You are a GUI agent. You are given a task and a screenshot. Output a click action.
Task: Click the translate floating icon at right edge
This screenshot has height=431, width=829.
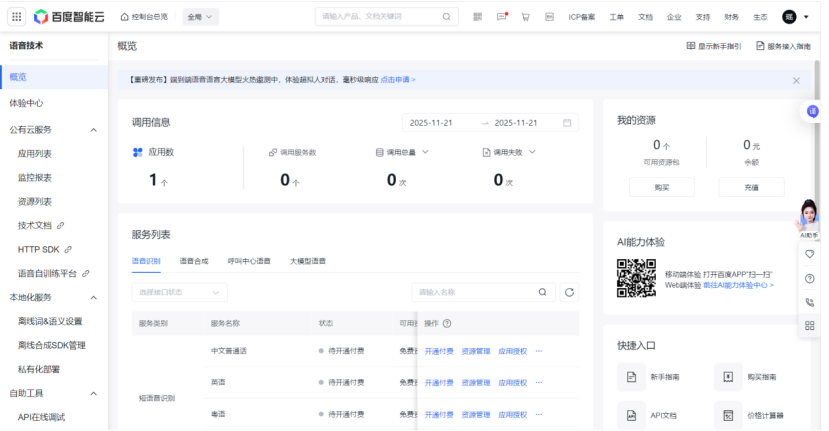[x=812, y=112]
